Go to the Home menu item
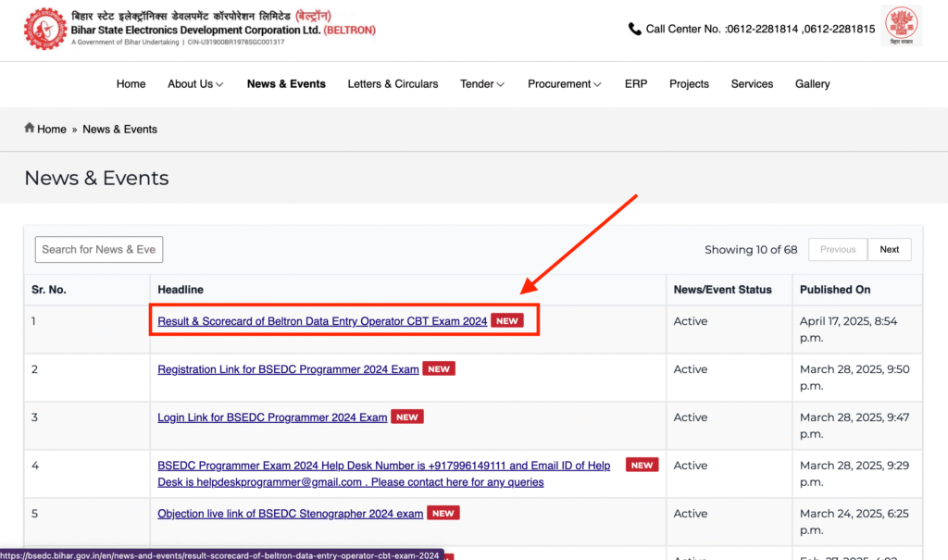The height and width of the screenshot is (560, 948). click(131, 84)
